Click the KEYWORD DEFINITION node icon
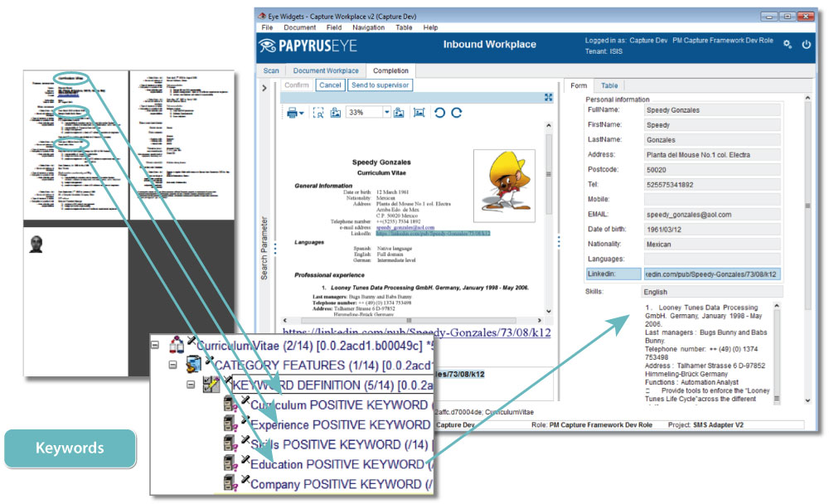Screen dimensions: 829x504 point(211,385)
